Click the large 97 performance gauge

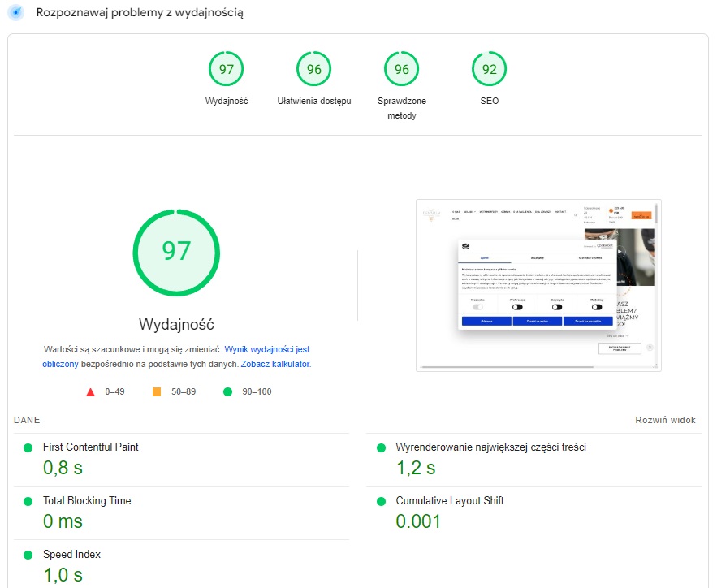click(x=176, y=253)
